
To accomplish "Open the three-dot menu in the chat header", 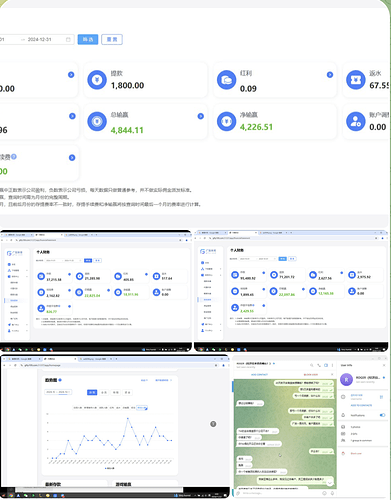I will [x=332, y=365].
